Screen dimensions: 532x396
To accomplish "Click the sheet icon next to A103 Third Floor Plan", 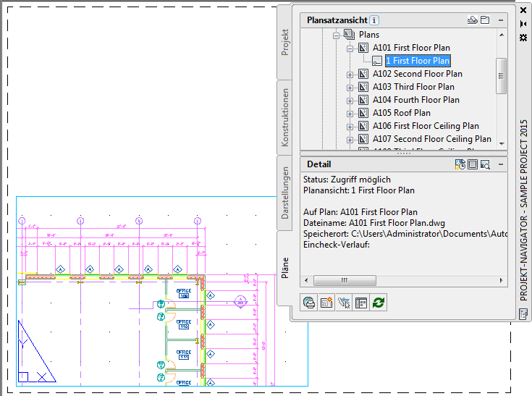I will (363, 87).
